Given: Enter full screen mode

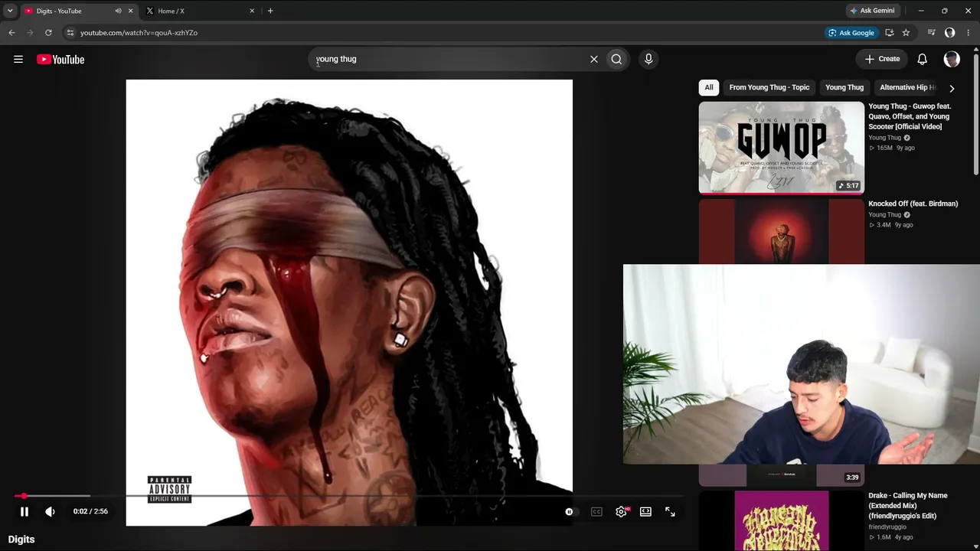Looking at the screenshot, I should tap(670, 511).
